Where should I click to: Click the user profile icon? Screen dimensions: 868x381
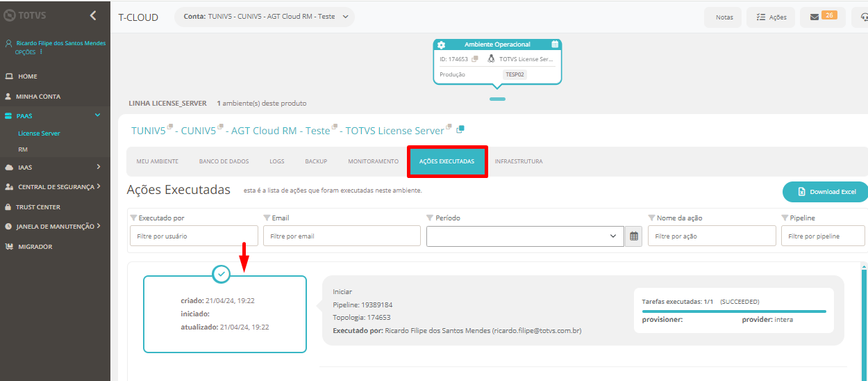coord(9,43)
